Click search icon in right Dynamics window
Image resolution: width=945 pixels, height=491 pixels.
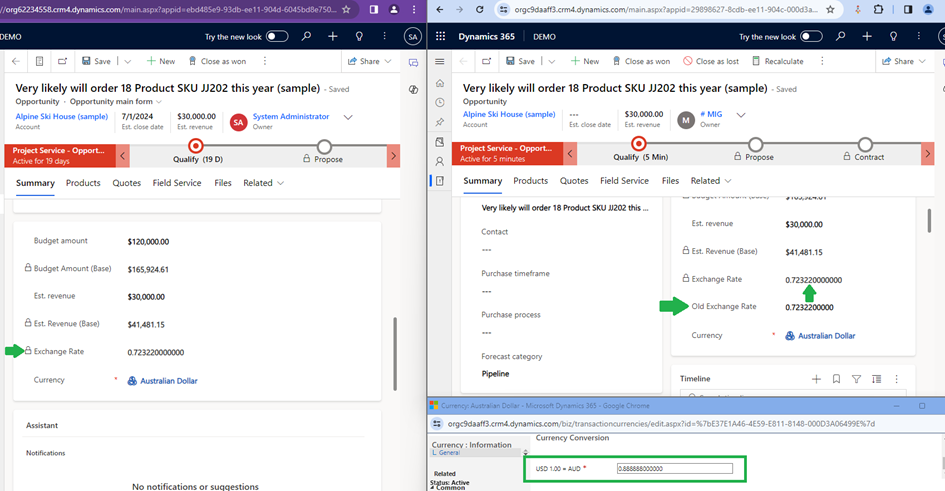[x=840, y=36]
